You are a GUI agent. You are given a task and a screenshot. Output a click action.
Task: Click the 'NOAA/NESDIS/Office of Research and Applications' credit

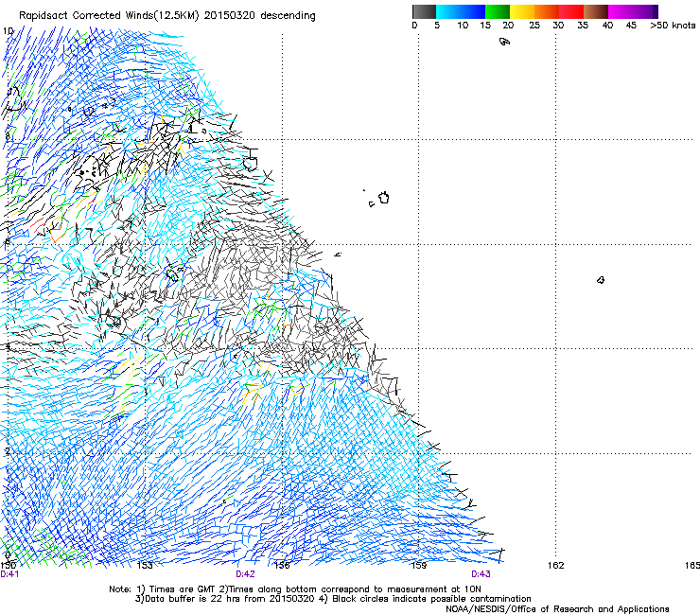(557, 608)
